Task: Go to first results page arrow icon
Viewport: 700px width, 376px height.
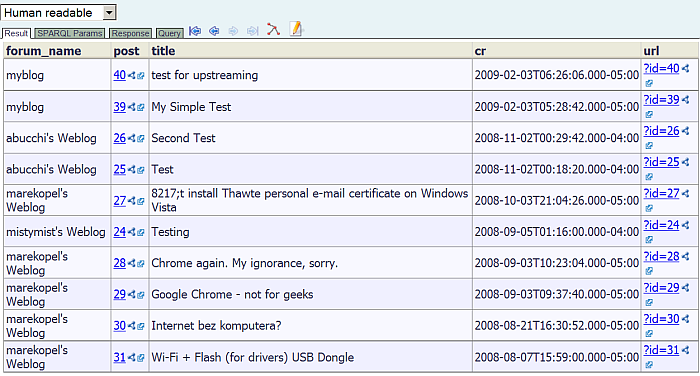Action: [195, 31]
